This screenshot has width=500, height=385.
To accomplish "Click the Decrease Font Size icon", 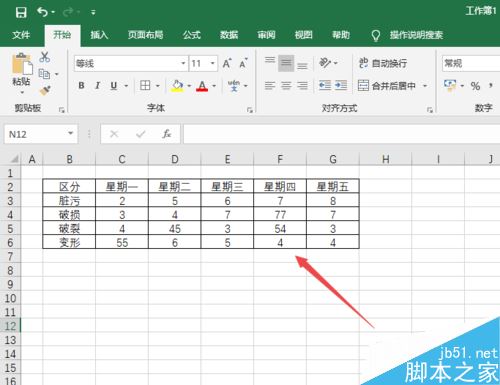I will [x=244, y=63].
